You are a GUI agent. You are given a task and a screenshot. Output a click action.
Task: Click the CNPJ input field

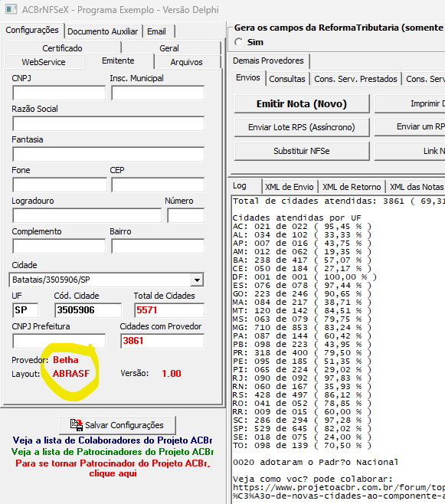pos(59,93)
